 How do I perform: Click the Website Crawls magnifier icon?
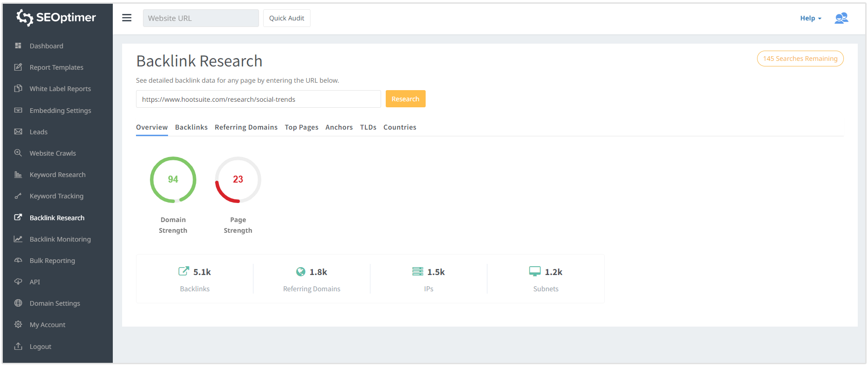click(x=18, y=153)
